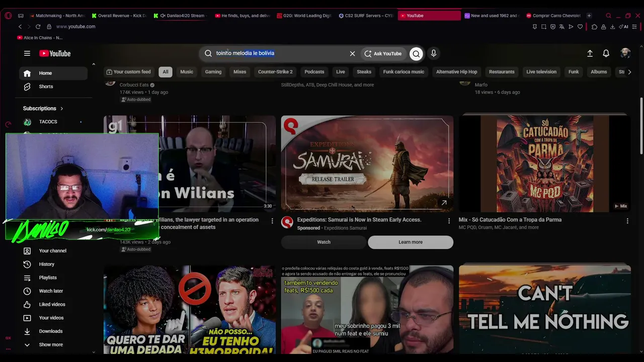Expand Show more in the sidebar
644x362 pixels.
(53, 344)
